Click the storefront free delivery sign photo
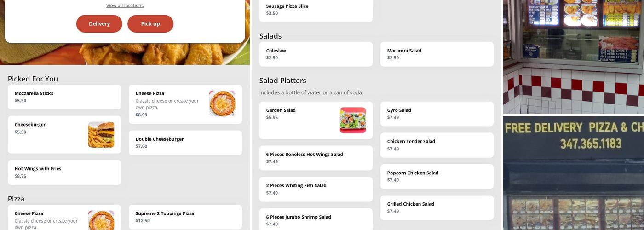The height and width of the screenshot is (230, 644). (573, 173)
